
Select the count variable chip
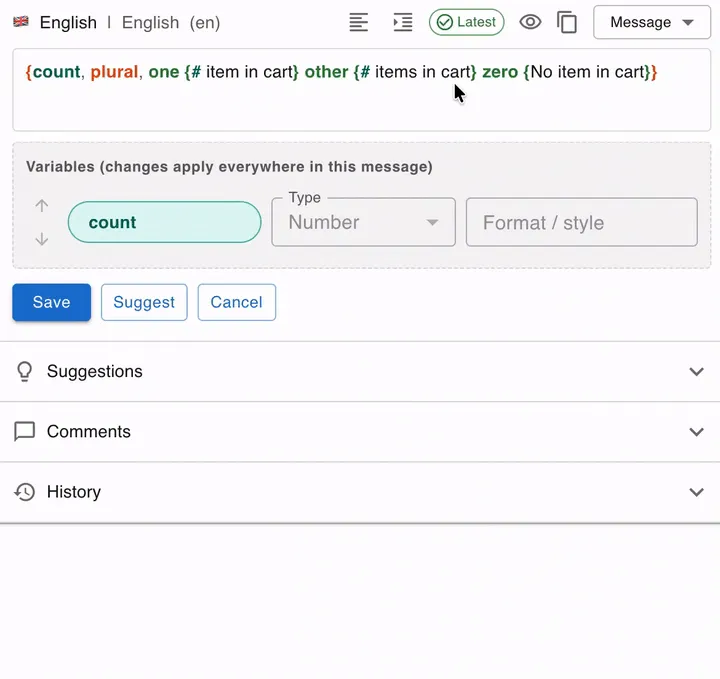(164, 222)
